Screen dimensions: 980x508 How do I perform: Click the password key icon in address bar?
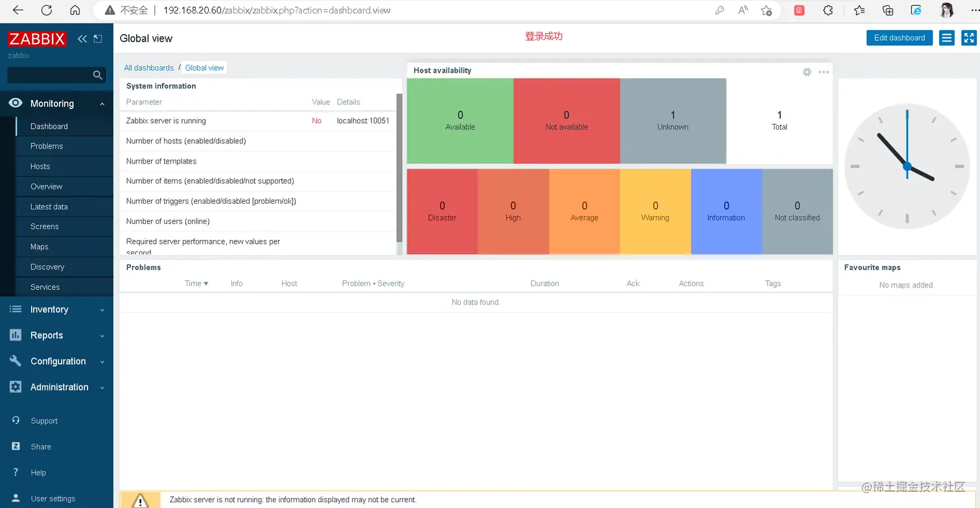click(x=719, y=10)
